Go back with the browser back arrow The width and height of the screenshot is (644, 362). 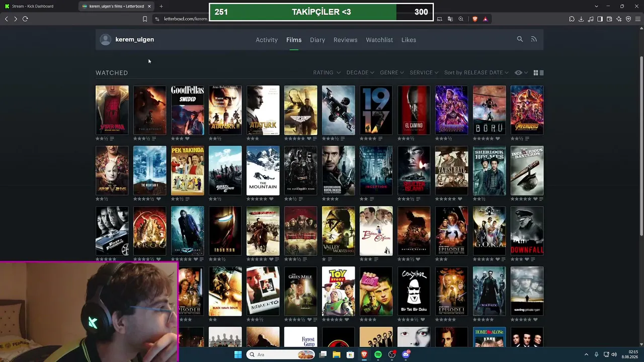7,19
